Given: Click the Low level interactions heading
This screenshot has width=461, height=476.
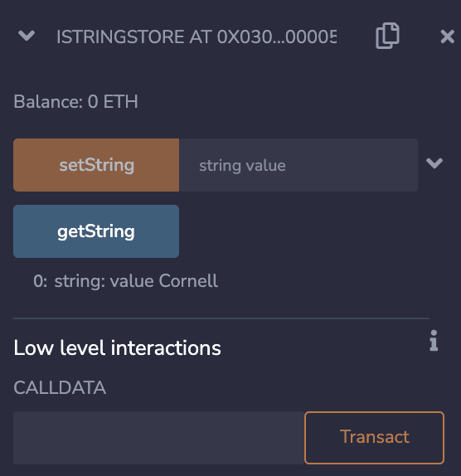Looking at the screenshot, I should (117, 348).
